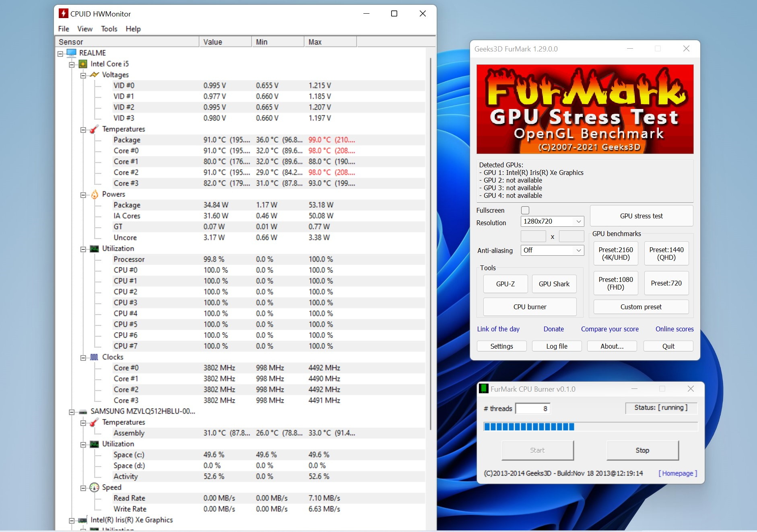Open the Help menu in HWMonitor
Image resolution: width=757 pixels, height=532 pixels.
click(133, 29)
